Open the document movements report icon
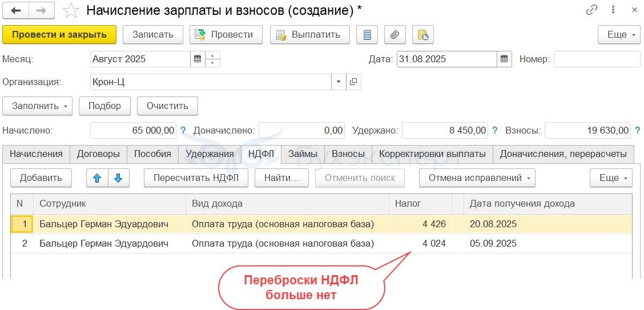The height and width of the screenshot is (310, 644). pyautogui.click(x=368, y=35)
